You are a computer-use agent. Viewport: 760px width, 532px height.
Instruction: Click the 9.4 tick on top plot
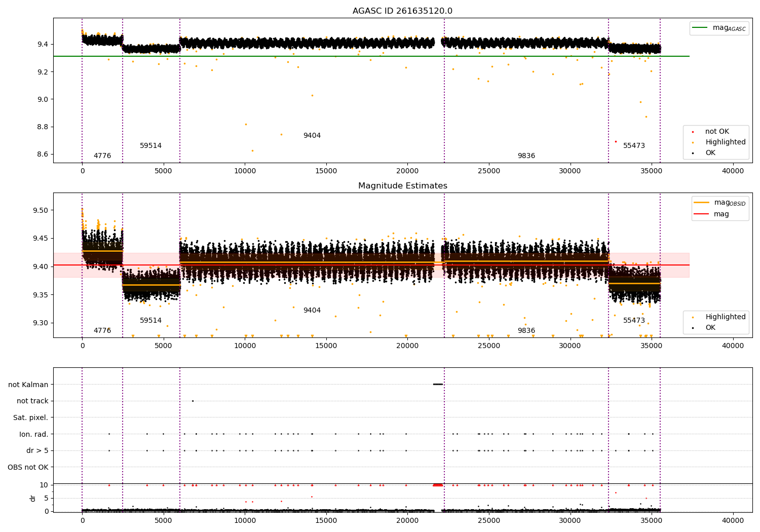[43, 45]
